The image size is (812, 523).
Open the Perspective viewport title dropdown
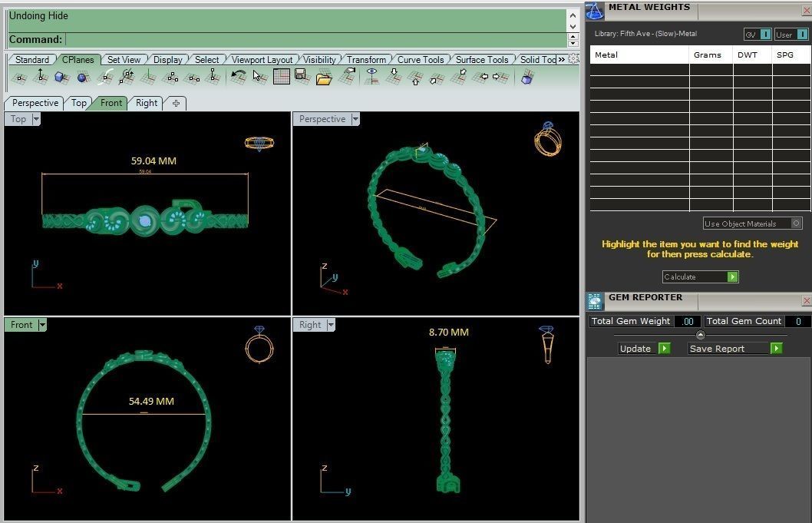click(355, 119)
